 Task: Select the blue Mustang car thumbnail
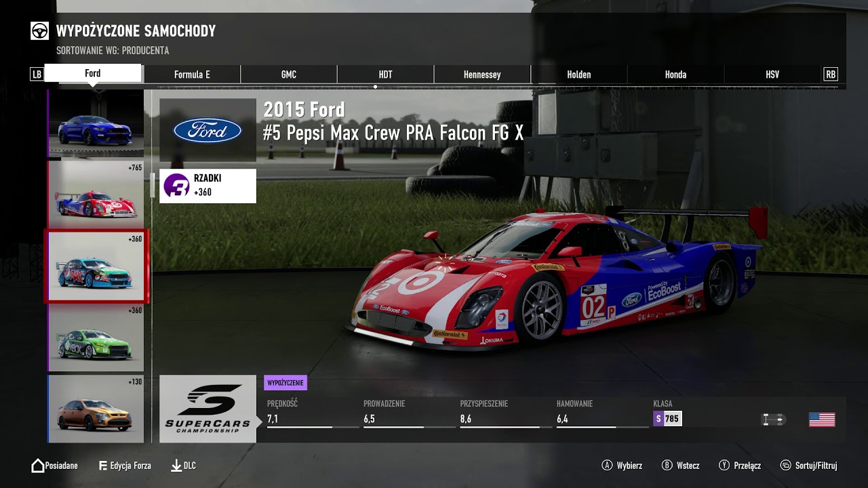click(96, 123)
